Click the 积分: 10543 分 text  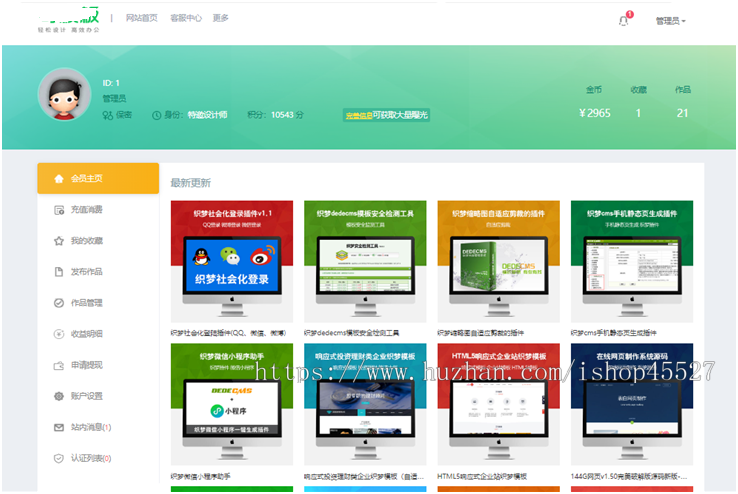275,115
